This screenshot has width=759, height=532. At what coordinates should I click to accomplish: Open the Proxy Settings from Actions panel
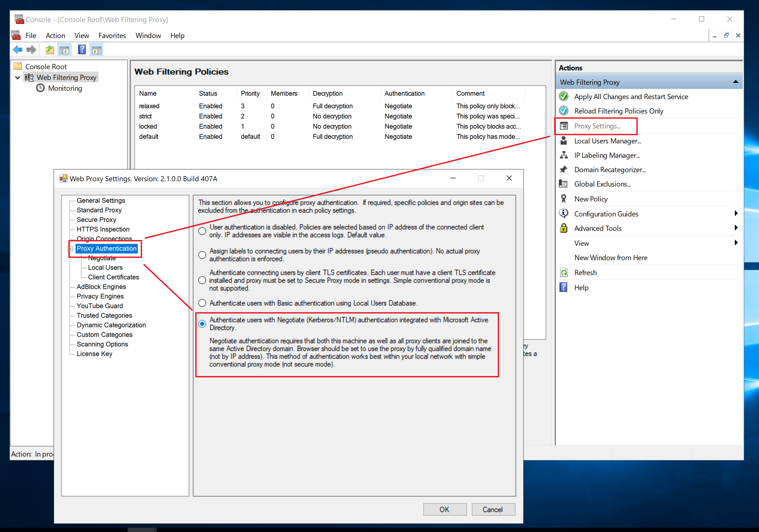(597, 126)
